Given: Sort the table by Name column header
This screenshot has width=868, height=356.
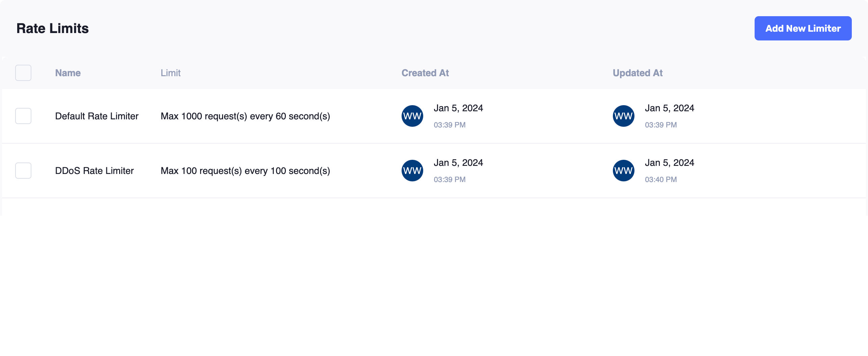Looking at the screenshot, I should click(68, 73).
